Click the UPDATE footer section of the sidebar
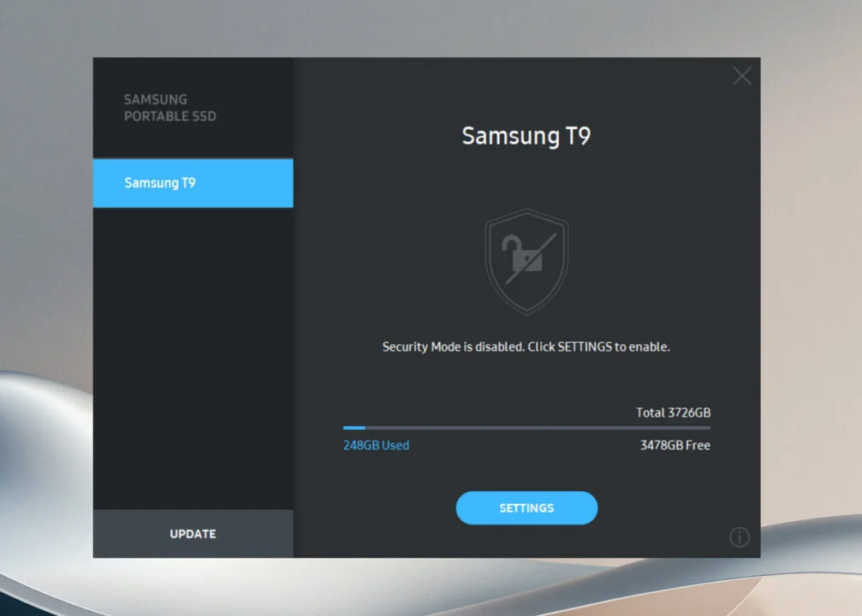 click(193, 534)
